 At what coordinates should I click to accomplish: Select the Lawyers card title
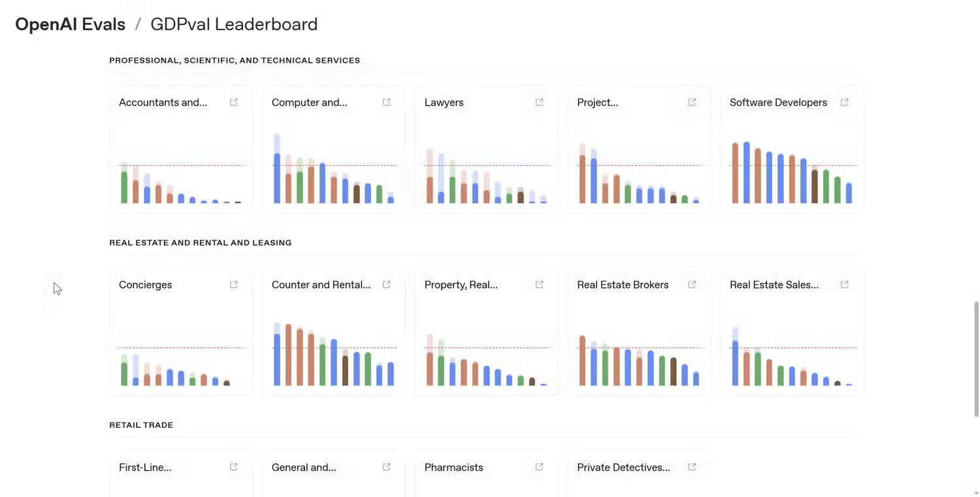click(x=444, y=102)
